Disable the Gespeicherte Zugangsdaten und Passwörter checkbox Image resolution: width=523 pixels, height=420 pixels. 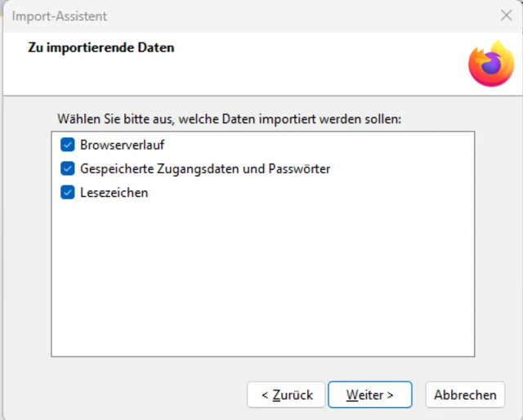tap(67, 169)
